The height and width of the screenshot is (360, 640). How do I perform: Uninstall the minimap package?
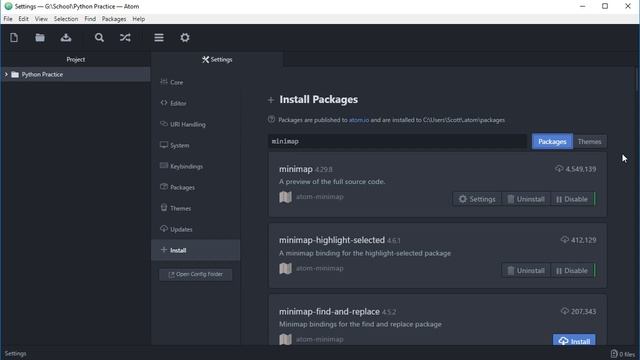coord(526,199)
